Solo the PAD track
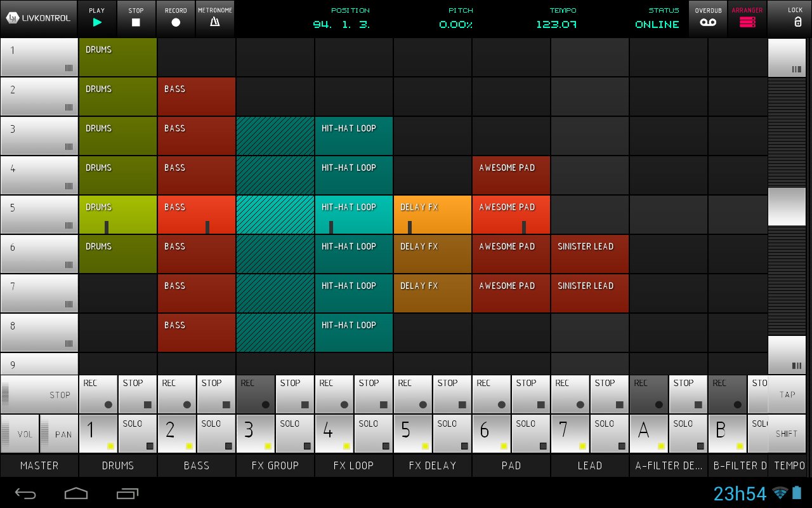This screenshot has width=812, height=508. coord(531,434)
